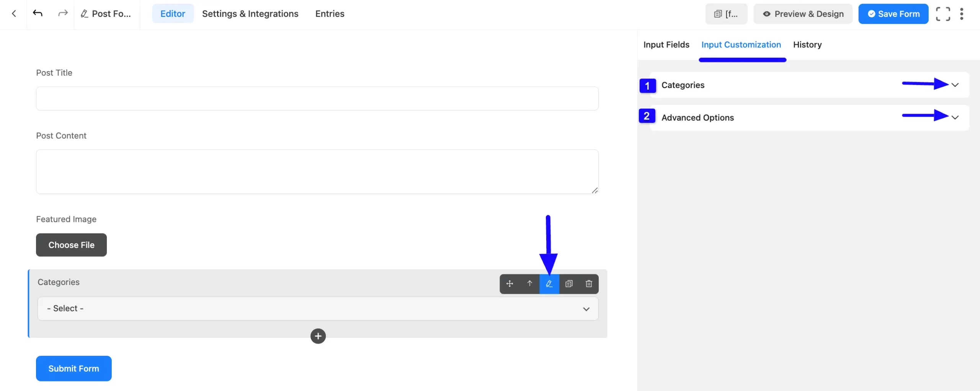Rename the form via Post Fo... title
980x391 pixels.
(106, 14)
